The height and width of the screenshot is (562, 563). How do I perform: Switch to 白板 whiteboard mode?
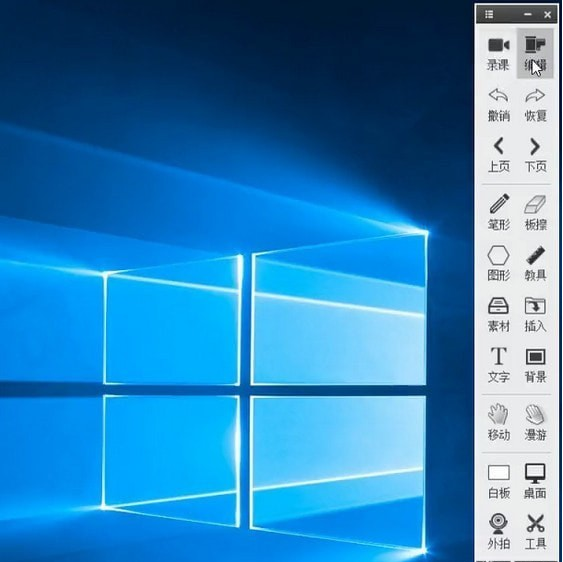[x=498, y=481]
